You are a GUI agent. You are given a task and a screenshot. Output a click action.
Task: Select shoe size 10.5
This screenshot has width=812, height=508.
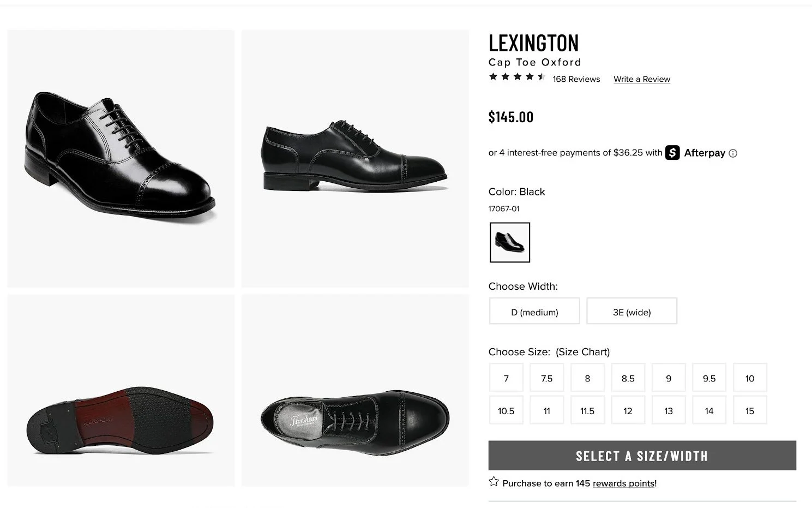[506, 411]
